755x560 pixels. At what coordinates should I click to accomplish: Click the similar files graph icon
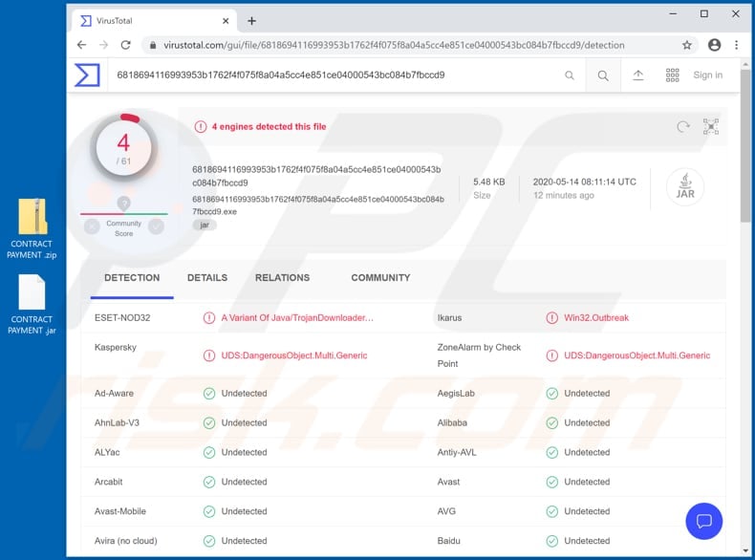click(711, 127)
